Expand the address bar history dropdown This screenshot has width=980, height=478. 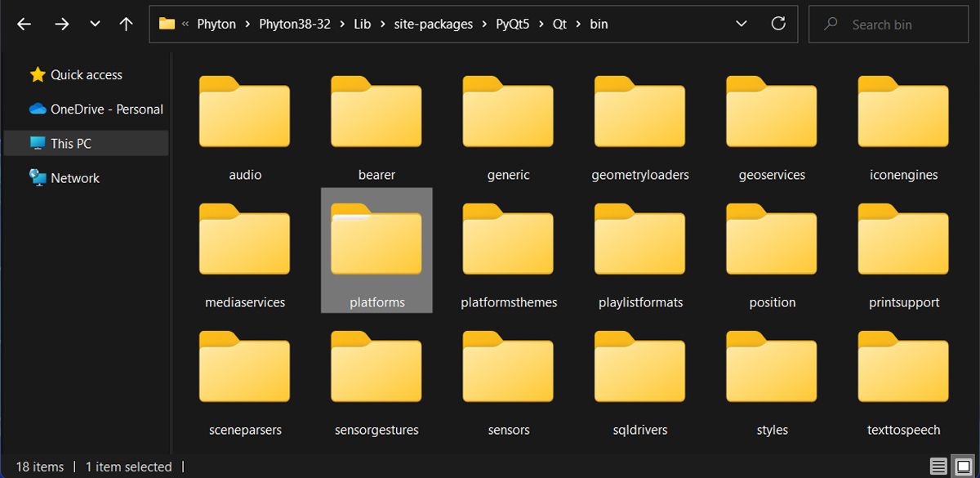[742, 24]
